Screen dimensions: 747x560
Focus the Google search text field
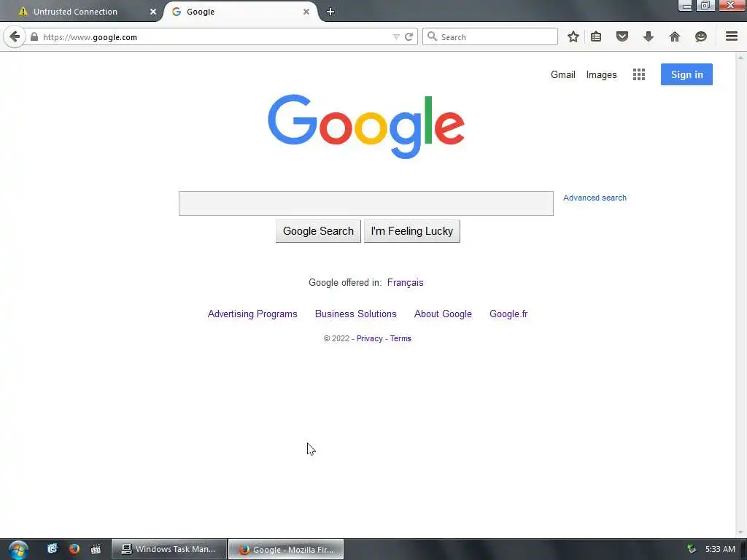coord(366,203)
